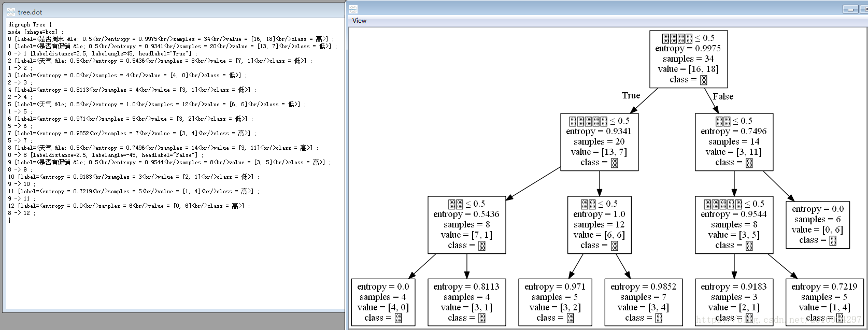Click the graph viewer window title icon
The width and height of the screenshot is (868, 330).
click(353, 9)
